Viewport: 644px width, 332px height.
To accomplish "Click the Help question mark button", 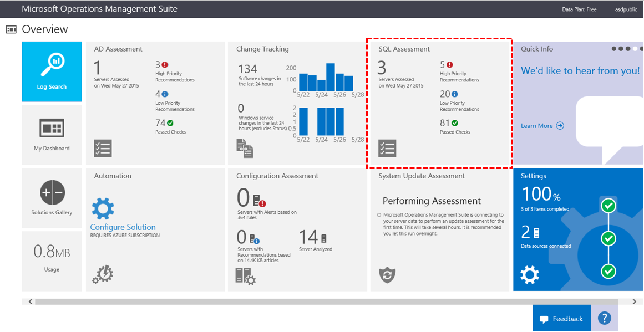I will click(x=604, y=318).
